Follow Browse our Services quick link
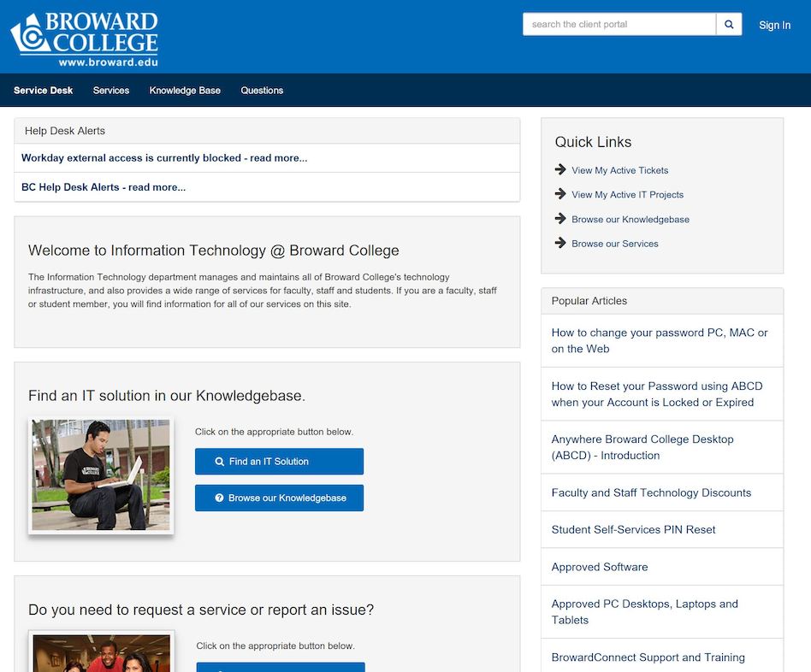The image size is (811, 672). (615, 244)
